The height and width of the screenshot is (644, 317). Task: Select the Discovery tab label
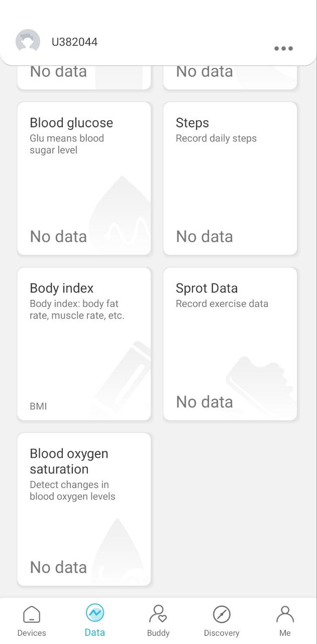point(222,633)
